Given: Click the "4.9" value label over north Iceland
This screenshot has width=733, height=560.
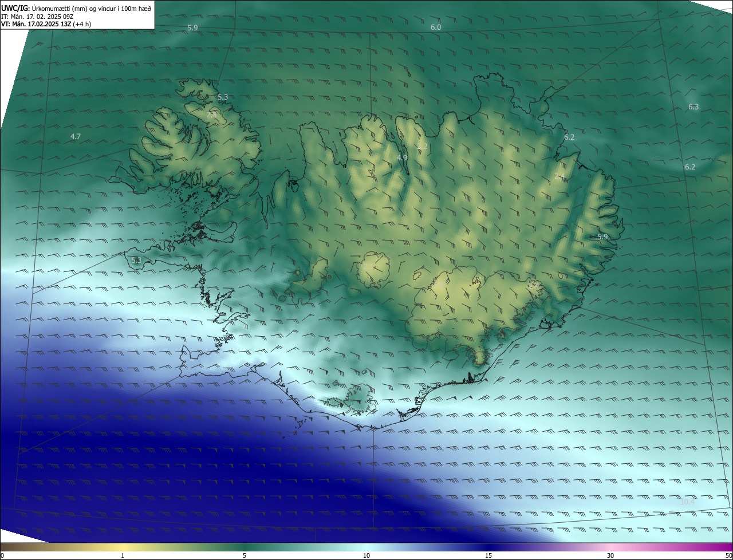Looking at the screenshot, I should pos(402,157).
